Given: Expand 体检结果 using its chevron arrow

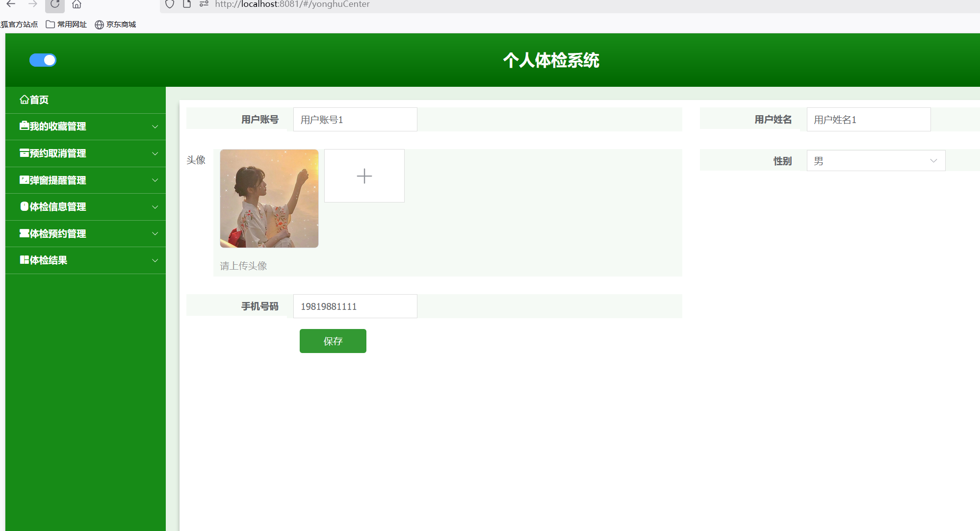Looking at the screenshot, I should 155,260.
